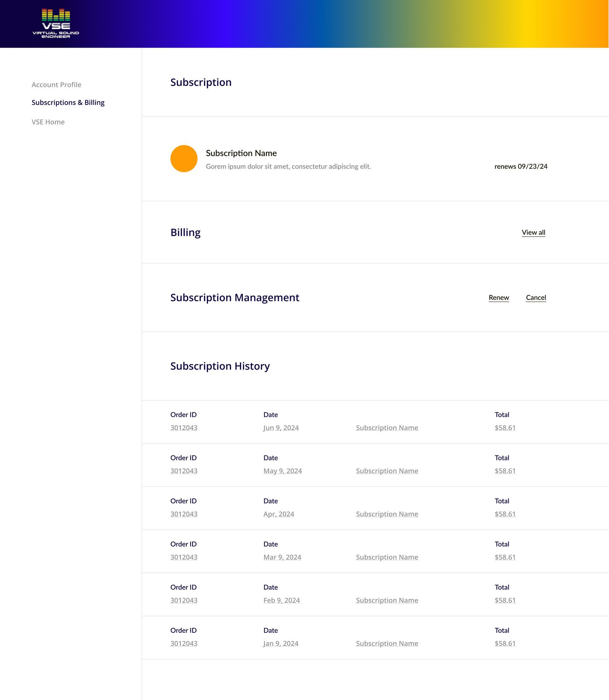Open Subscription Name link in May row
This screenshot has height=700, width=609.
click(x=387, y=471)
